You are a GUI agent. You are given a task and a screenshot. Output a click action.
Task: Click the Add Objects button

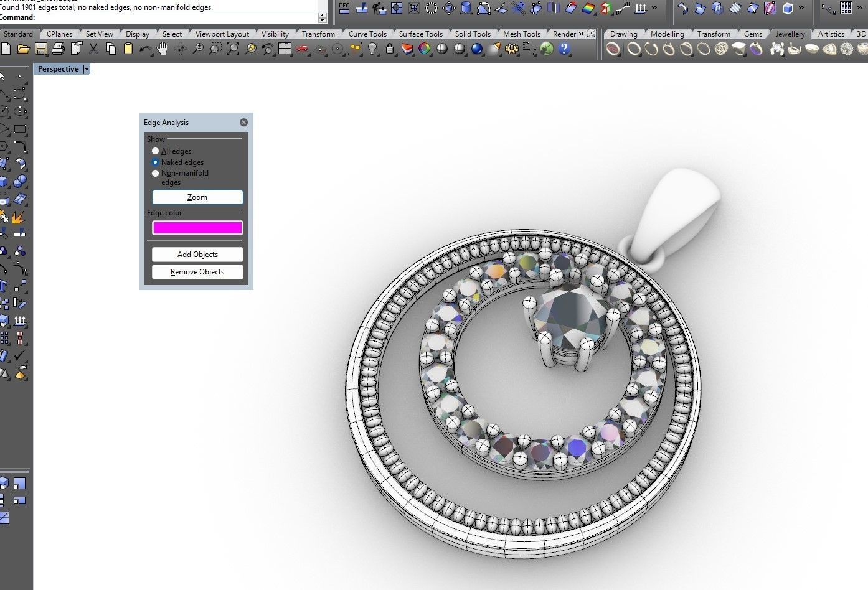click(x=197, y=255)
